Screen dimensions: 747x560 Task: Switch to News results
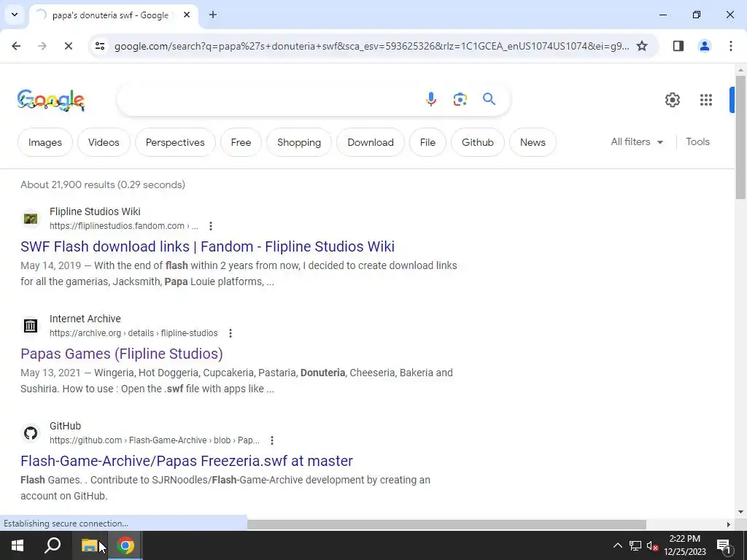pyautogui.click(x=532, y=142)
